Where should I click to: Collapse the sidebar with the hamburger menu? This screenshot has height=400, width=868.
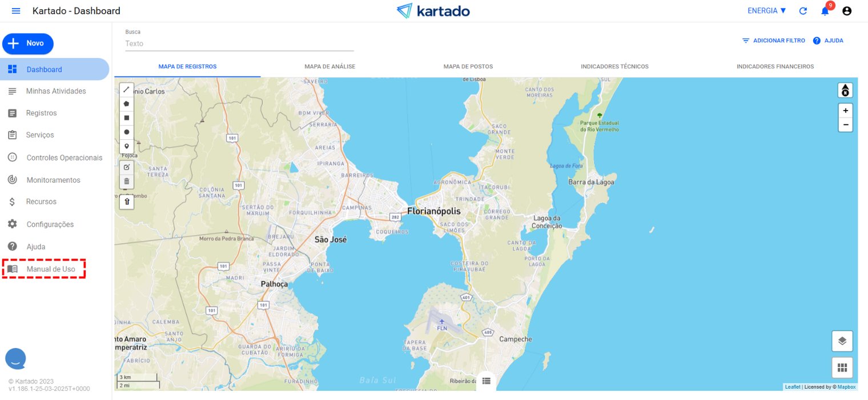click(15, 10)
